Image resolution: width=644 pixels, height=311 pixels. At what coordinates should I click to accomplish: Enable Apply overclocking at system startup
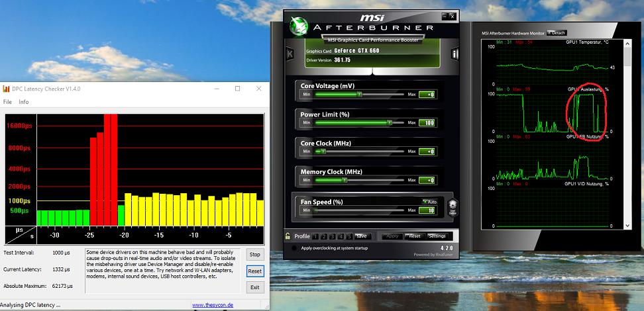[294, 248]
